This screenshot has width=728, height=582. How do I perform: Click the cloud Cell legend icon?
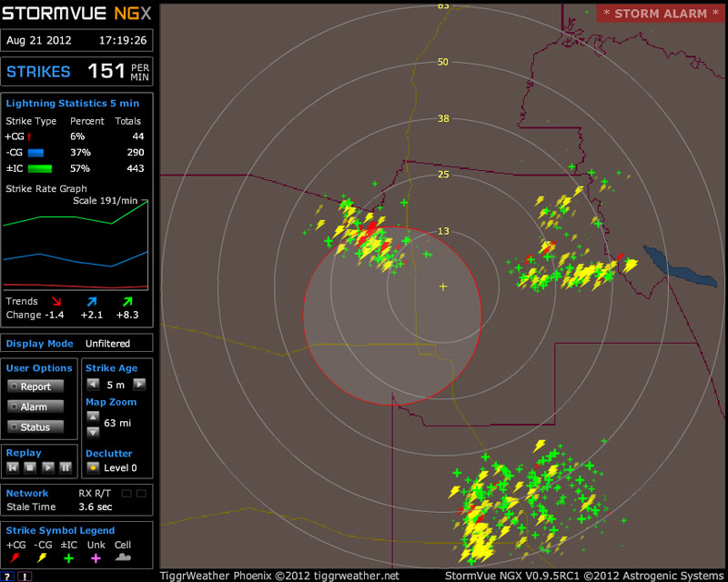point(122,557)
